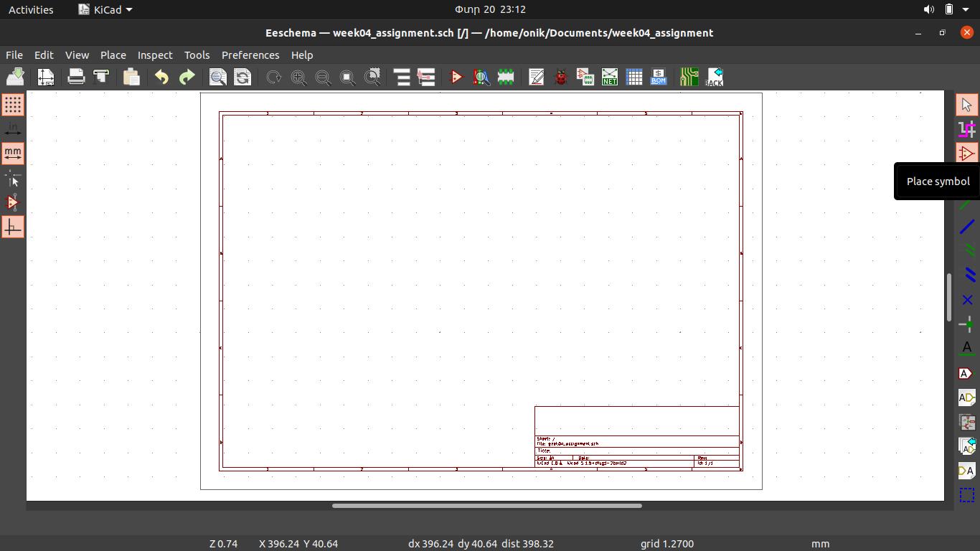Toggle showing hidden pins

coord(13,202)
